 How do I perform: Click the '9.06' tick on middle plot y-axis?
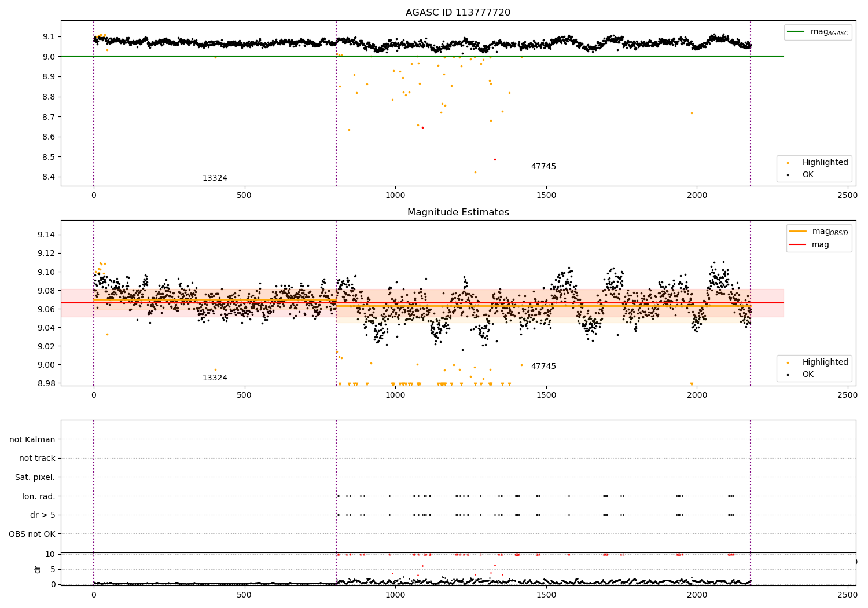[47, 309]
